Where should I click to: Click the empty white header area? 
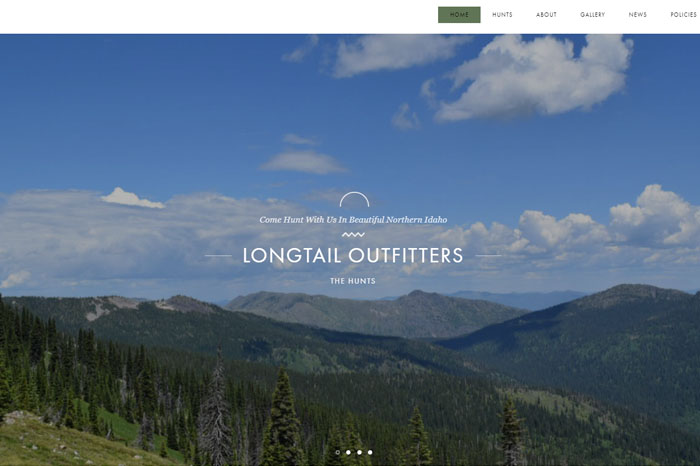(214, 17)
